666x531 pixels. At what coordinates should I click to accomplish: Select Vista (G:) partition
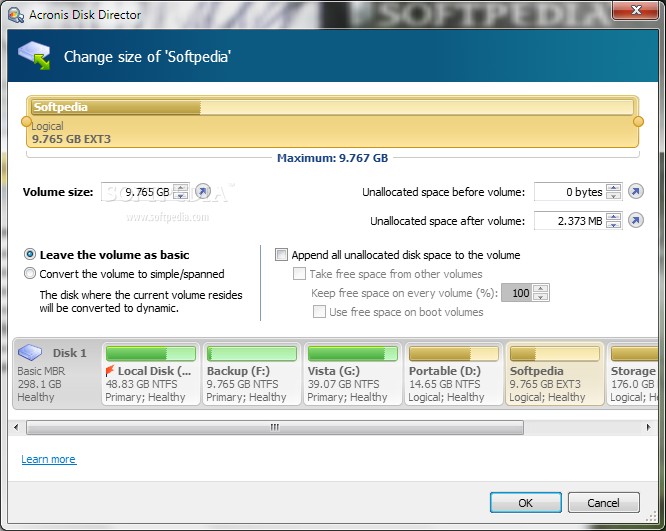pos(353,374)
